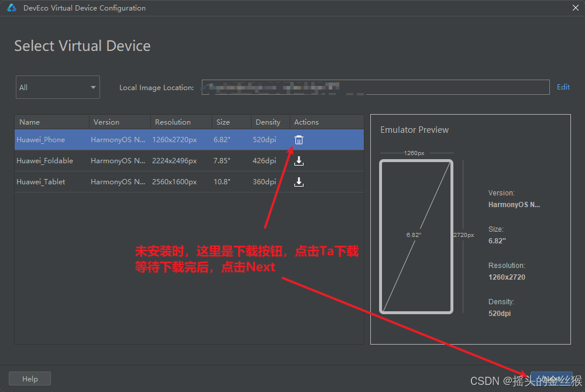Click the Density column header
This screenshot has height=392, width=585.
click(270, 122)
